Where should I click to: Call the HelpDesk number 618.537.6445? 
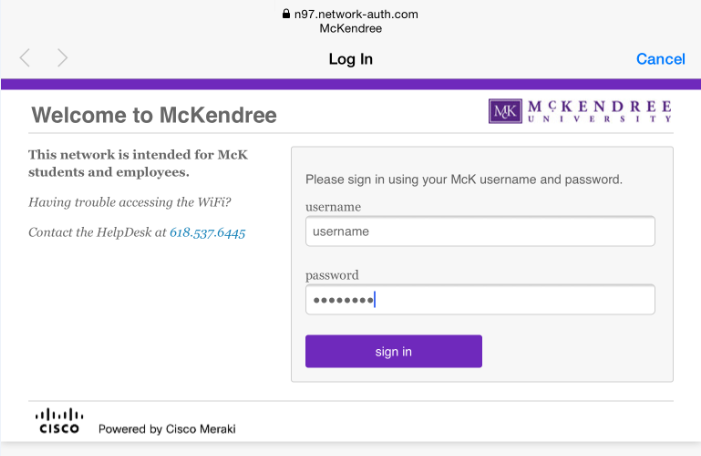point(207,233)
